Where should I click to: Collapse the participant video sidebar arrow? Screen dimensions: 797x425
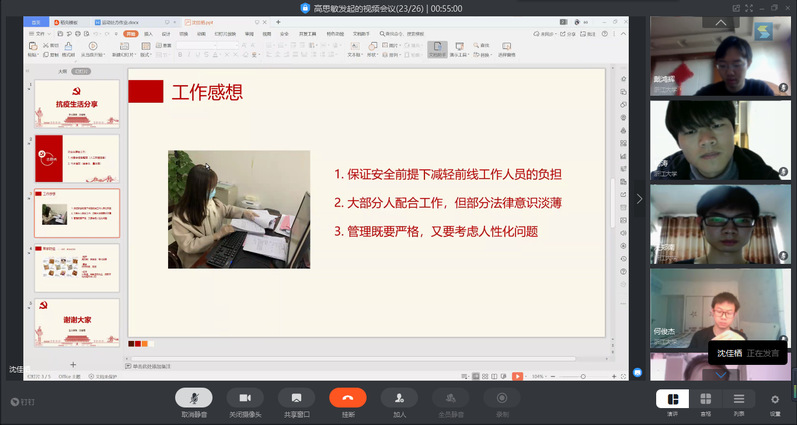click(x=640, y=198)
